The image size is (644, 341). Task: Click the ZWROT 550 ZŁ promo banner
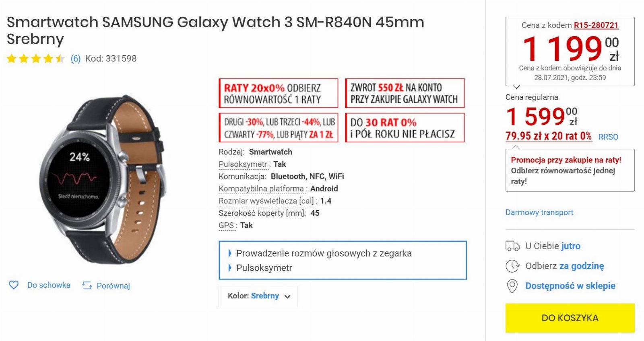(x=405, y=93)
